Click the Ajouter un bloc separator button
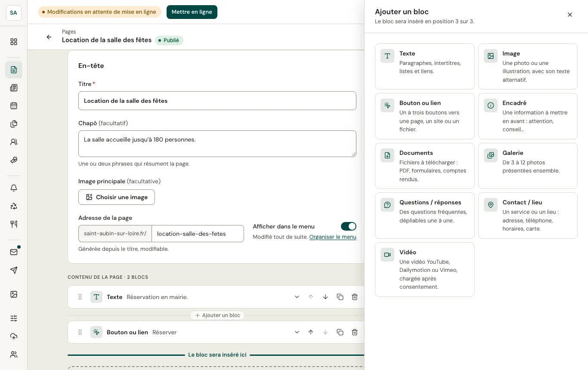 (217, 315)
